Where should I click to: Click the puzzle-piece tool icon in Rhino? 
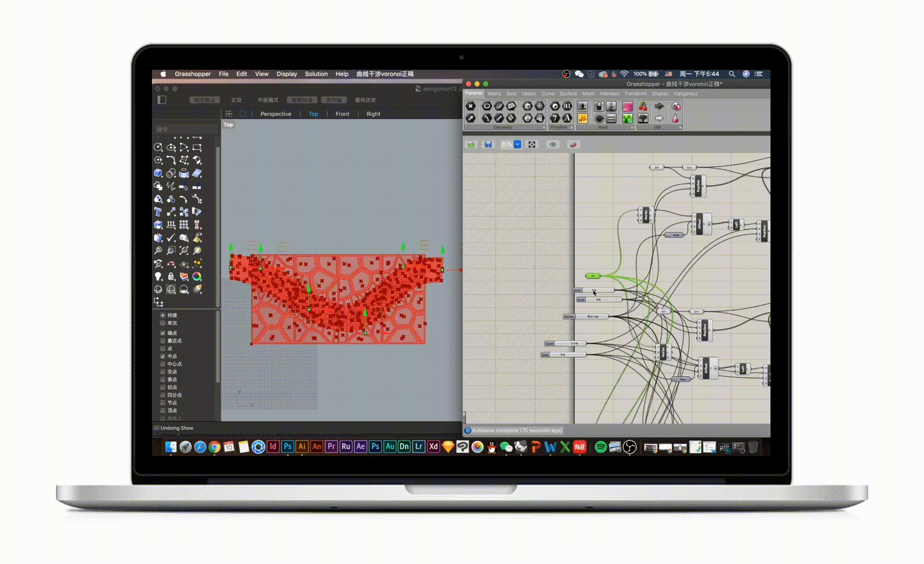[158, 186]
